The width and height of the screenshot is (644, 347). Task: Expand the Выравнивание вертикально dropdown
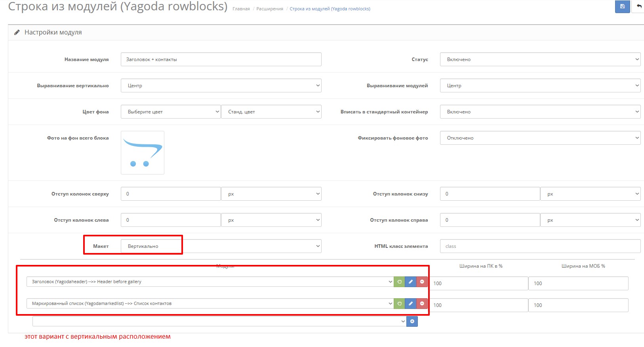click(x=221, y=86)
